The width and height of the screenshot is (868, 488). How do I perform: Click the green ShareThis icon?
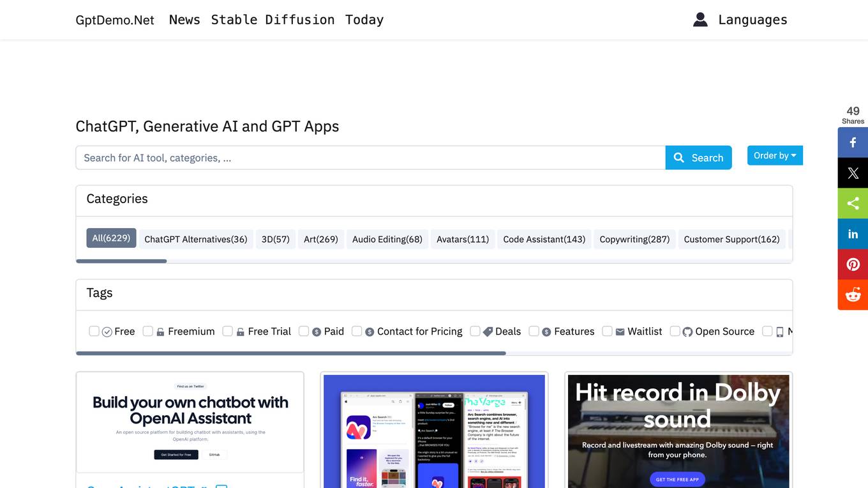coord(853,203)
